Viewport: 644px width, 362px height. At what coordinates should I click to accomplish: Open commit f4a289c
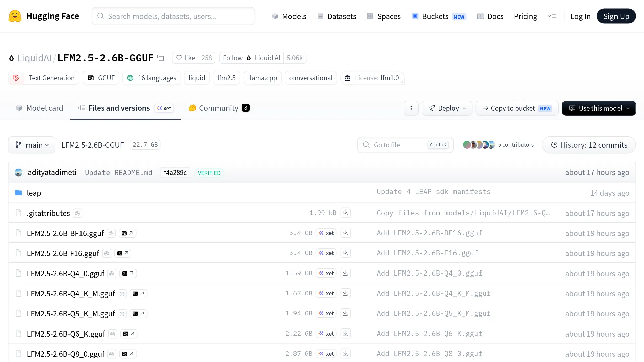(x=175, y=172)
